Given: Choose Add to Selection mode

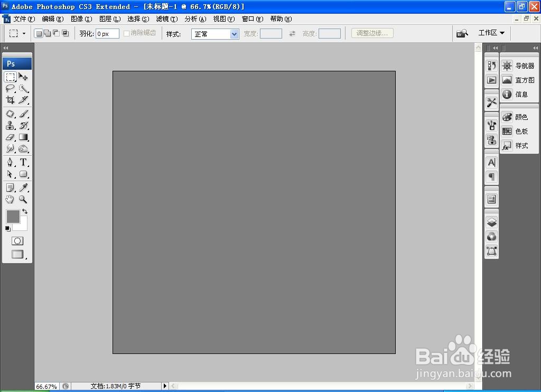Looking at the screenshot, I should coord(48,33).
